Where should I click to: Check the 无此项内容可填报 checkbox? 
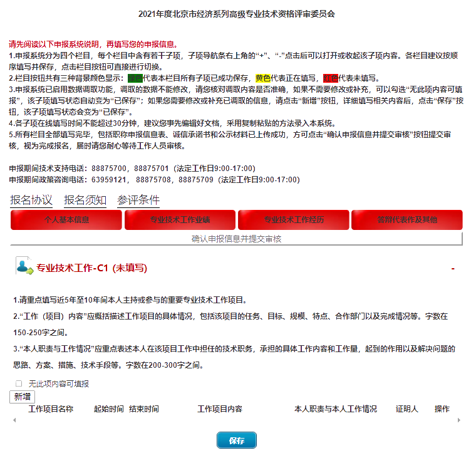(x=19, y=384)
